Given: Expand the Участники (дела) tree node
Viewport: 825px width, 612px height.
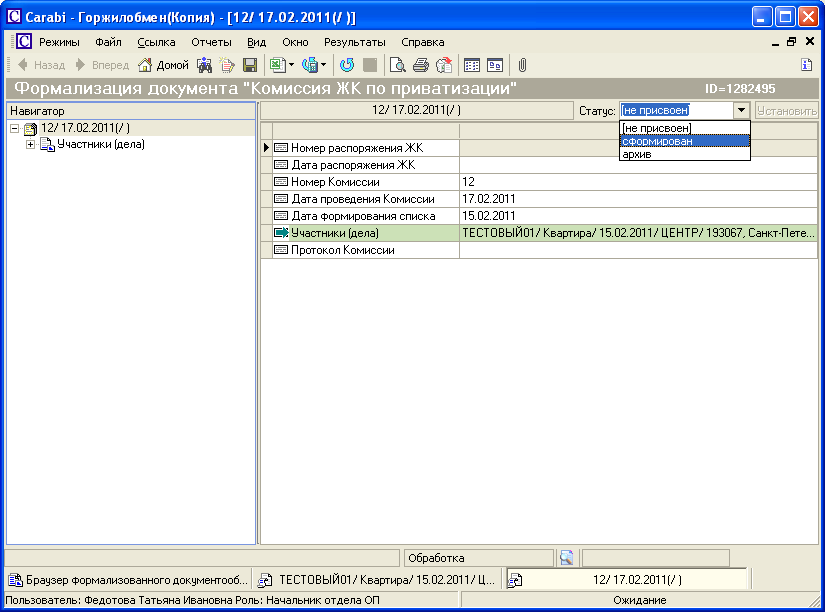Looking at the screenshot, I should pyautogui.click(x=31, y=144).
